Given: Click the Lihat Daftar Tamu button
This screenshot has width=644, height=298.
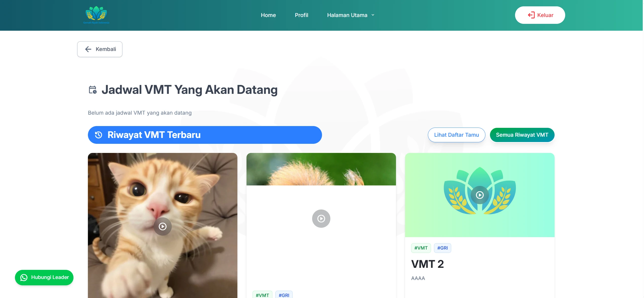Looking at the screenshot, I should tap(457, 135).
